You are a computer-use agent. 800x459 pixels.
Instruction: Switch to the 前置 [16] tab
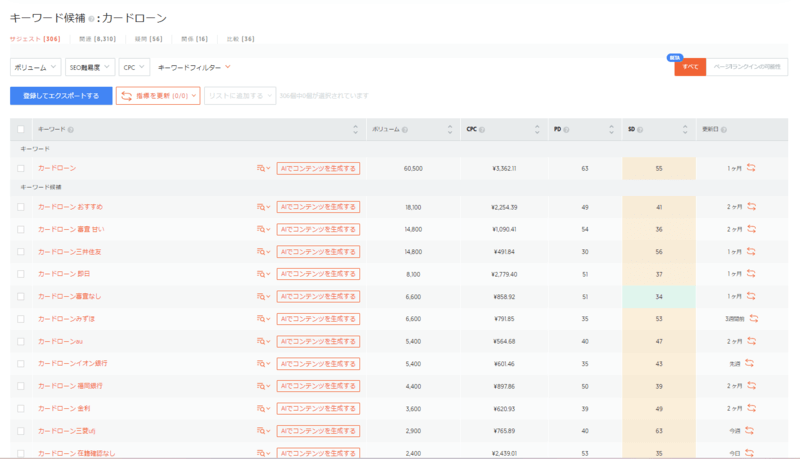tap(194, 39)
